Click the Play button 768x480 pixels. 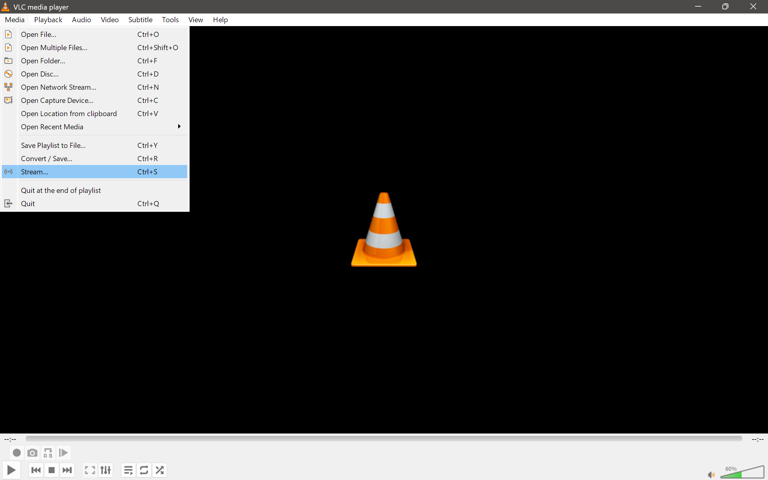click(x=11, y=470)
